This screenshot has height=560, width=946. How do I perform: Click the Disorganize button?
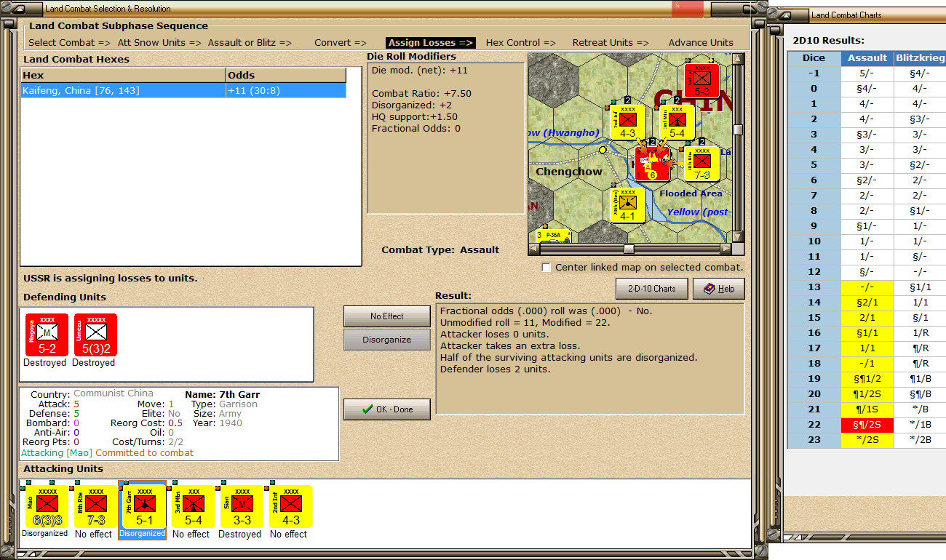pyautogui.click(x=387, y=340)
